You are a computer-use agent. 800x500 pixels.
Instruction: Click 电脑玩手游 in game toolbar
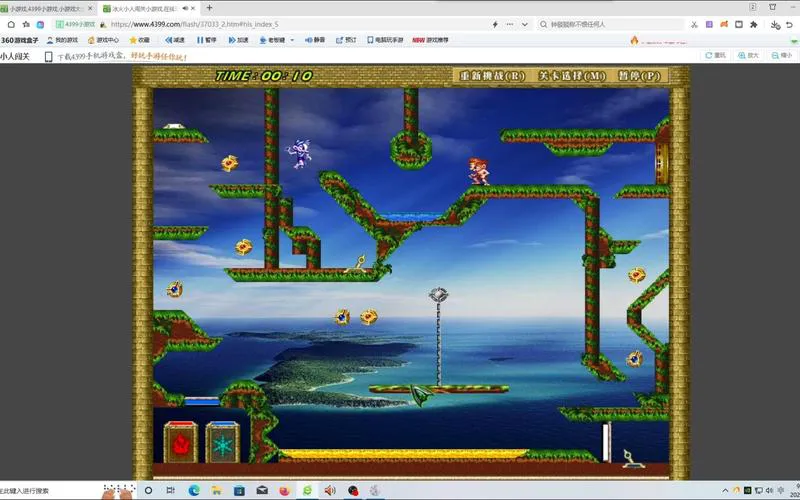(385, 40)
